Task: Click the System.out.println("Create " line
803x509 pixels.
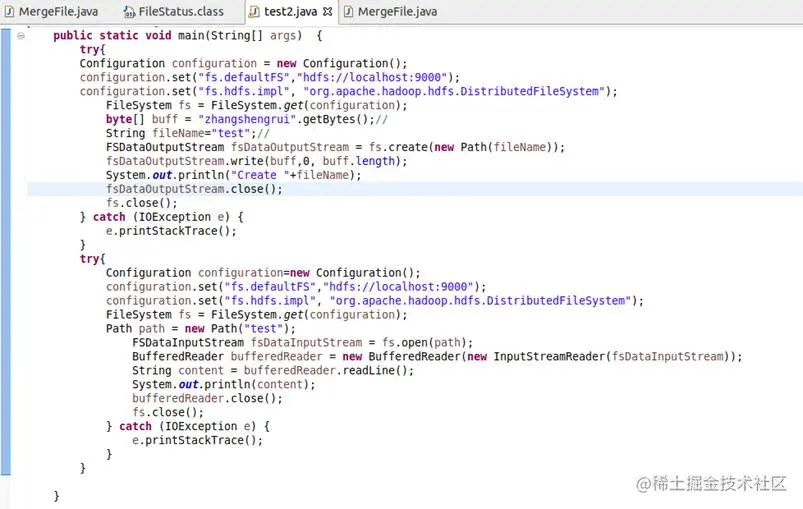Action: [x=234, y=175]
